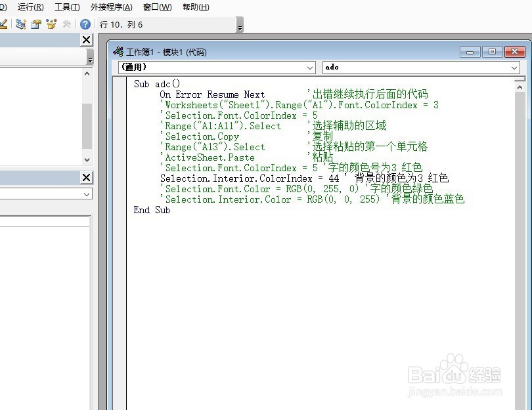The width and height of the screenshot is (532, 410).
Task: Open the 运行(R) menu
Action: point(30,7)
